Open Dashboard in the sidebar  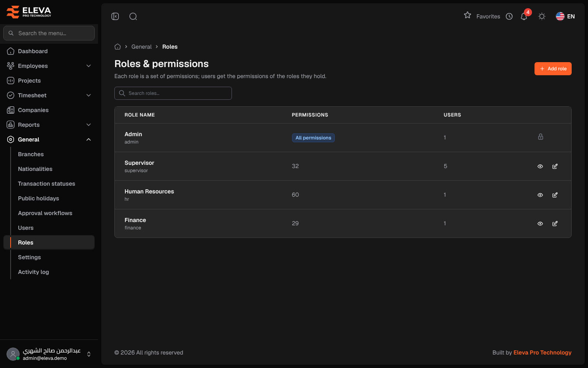coord(49,51)
